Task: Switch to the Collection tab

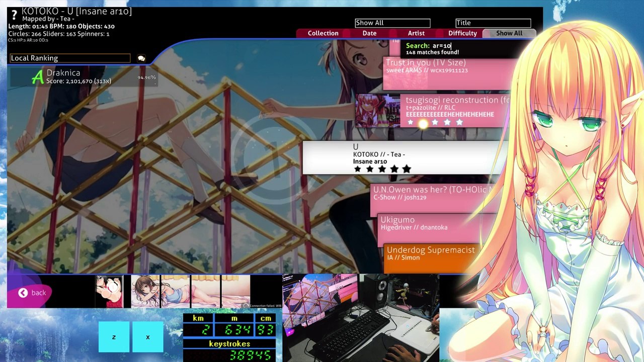Action: tap(323, 33)
